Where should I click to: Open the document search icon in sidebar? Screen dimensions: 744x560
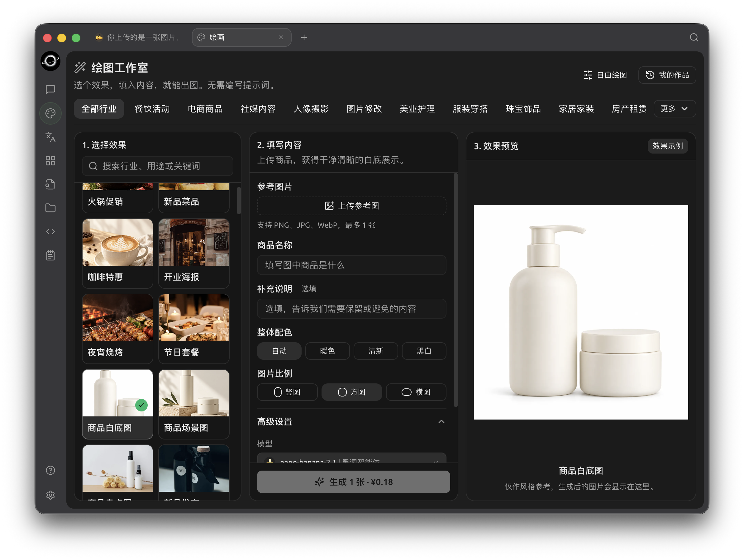(50, 184)
